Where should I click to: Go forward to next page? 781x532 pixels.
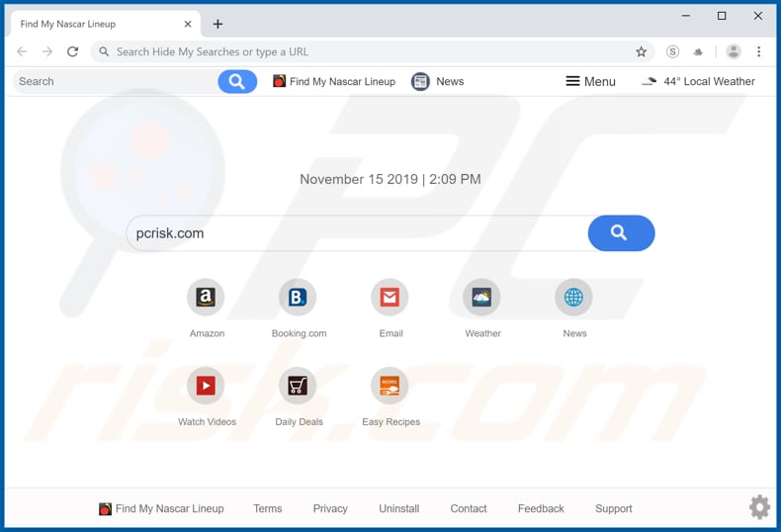[47, 51]
